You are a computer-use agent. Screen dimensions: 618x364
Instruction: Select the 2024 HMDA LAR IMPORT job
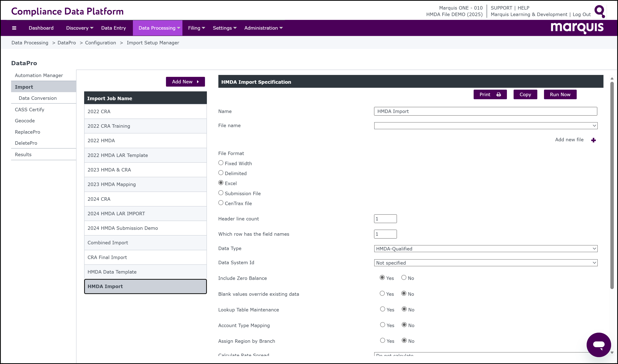pyautogui.click(x=145, y=214)
